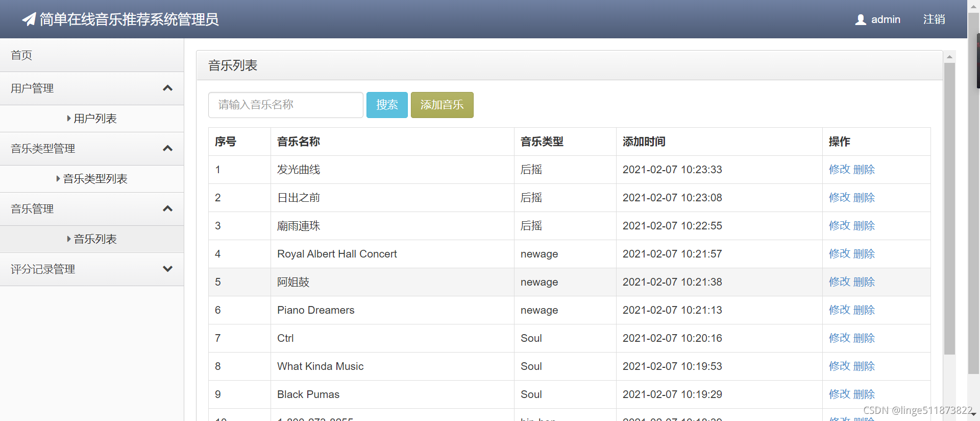Expand the 评分记录管理 section chevron
The width and height of the screenshot is (980, 421).
pos(167,269)
